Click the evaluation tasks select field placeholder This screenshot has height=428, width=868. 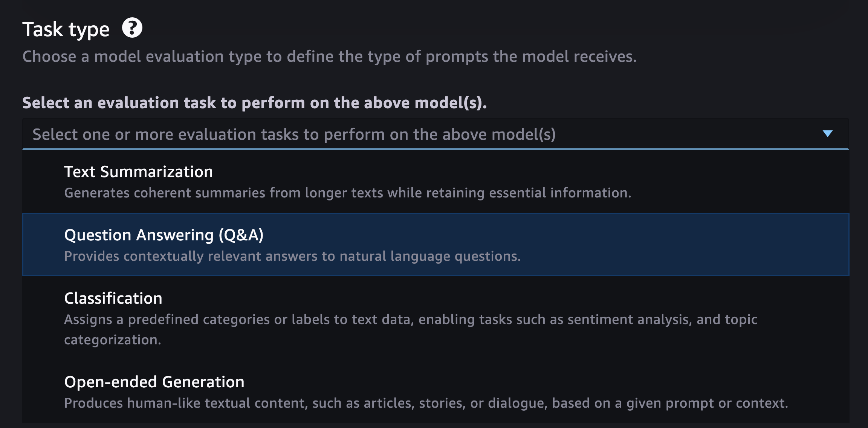click(294, 135)
